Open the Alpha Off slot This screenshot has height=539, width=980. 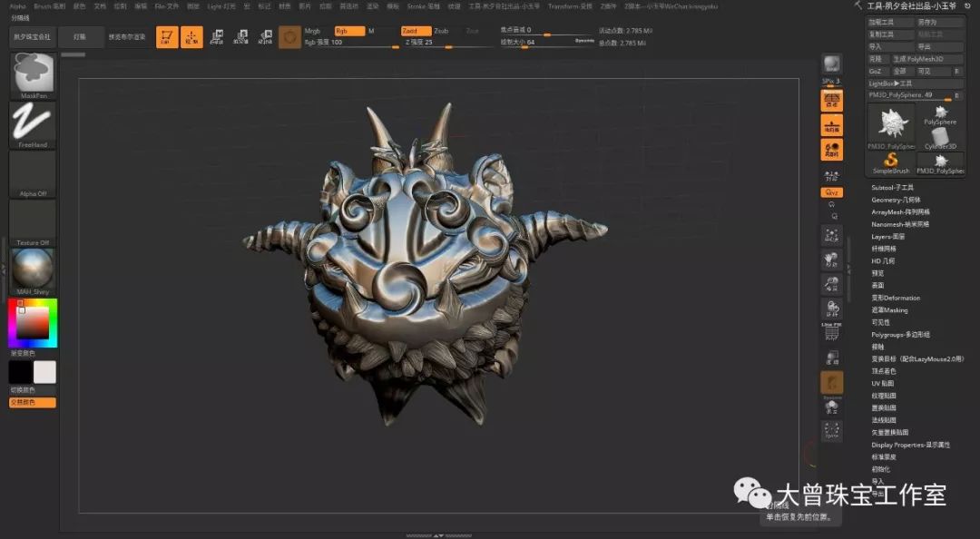(34, 174)
